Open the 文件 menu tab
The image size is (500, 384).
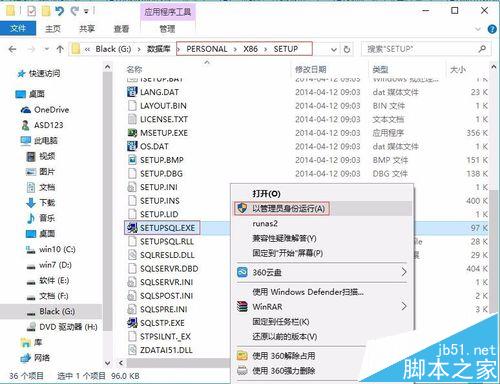tap(18, 29)
